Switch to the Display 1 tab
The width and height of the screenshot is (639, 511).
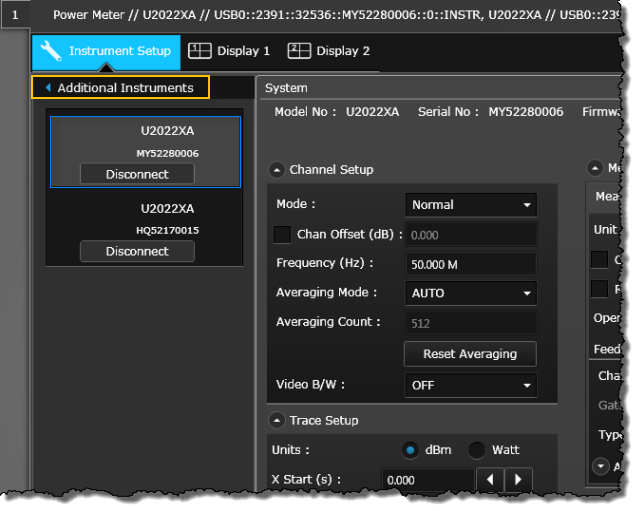[229, 51]
